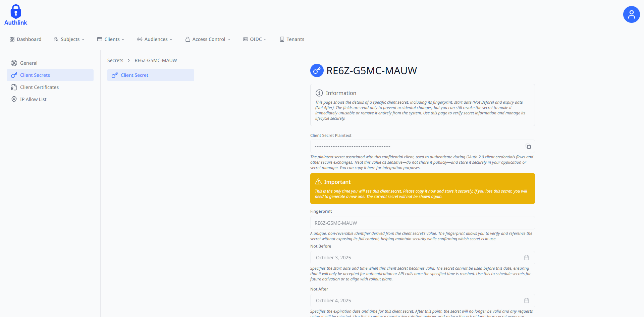Open the OIDC dropdown
This screenshot has width=644, height=317.
255,39
